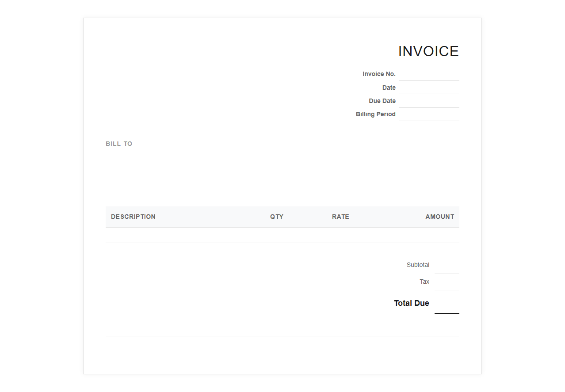
Task: Select the Billing Period label
Action: click(375, 114)
